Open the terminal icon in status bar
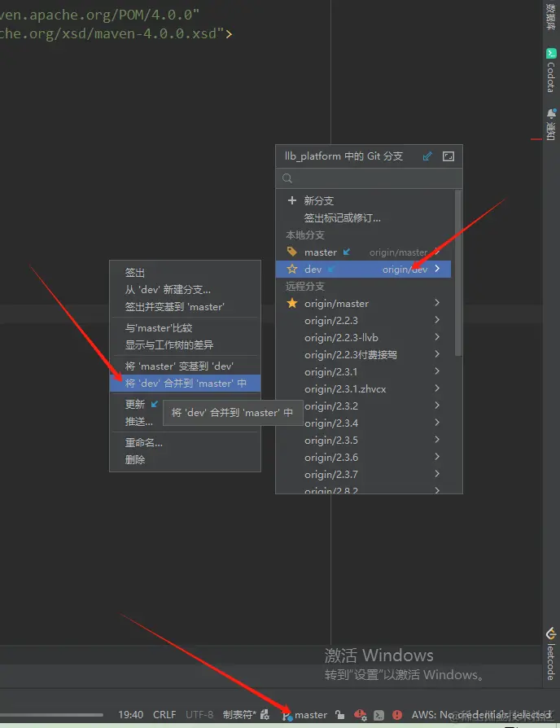The image size is (560, 728). [379, 715]
